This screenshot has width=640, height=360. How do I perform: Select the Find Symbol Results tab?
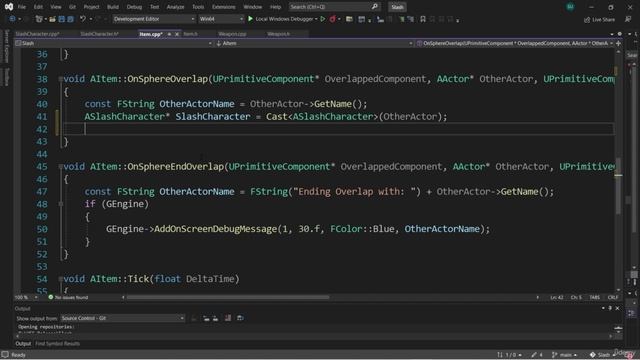click(57, 344)
